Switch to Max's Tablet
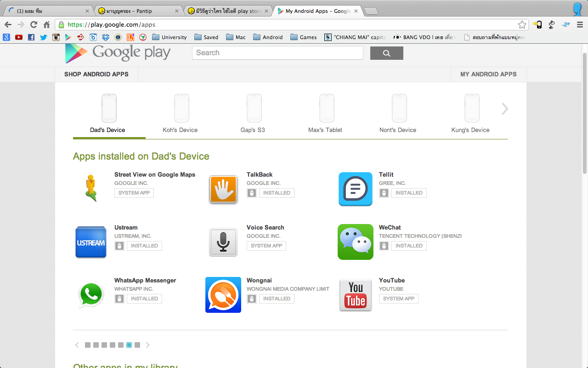588x368 pixels. click(x=325, y=115)
